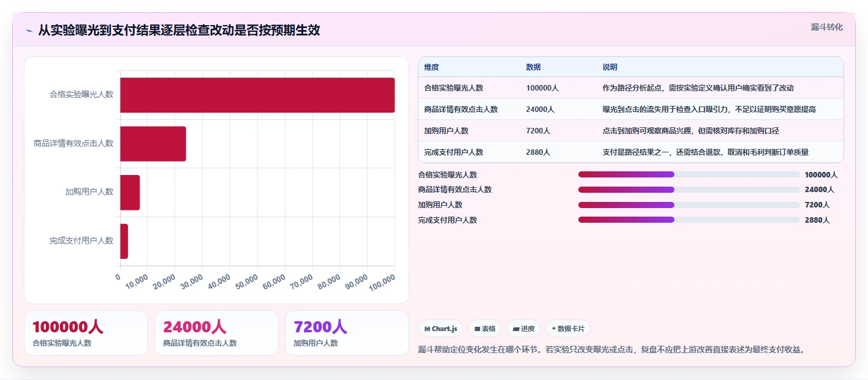Select the 数据卡片 chip
This screenshot has width=868, height=380.
coord(568,329)
